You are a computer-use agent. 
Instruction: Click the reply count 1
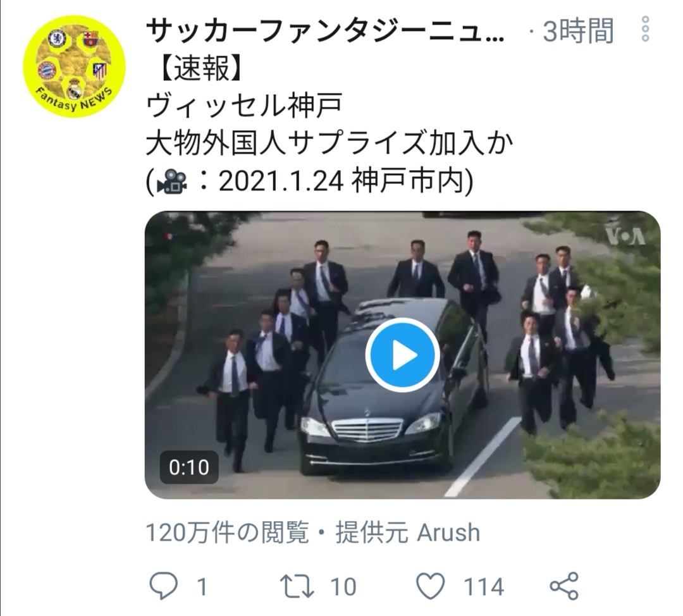tap(202, 586)
